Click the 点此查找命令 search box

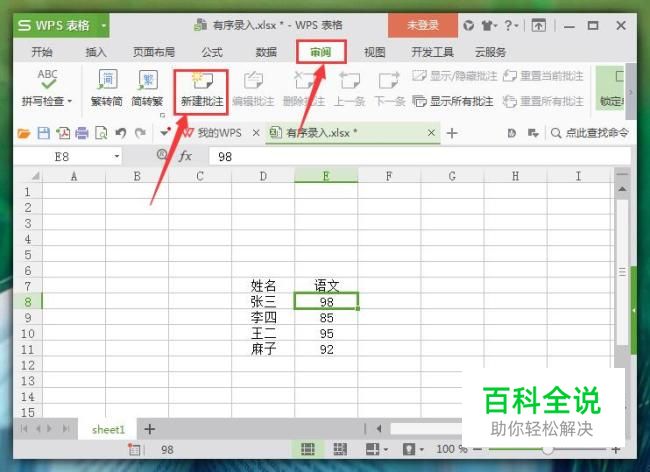pyautogui.click(x=589, y=133)
